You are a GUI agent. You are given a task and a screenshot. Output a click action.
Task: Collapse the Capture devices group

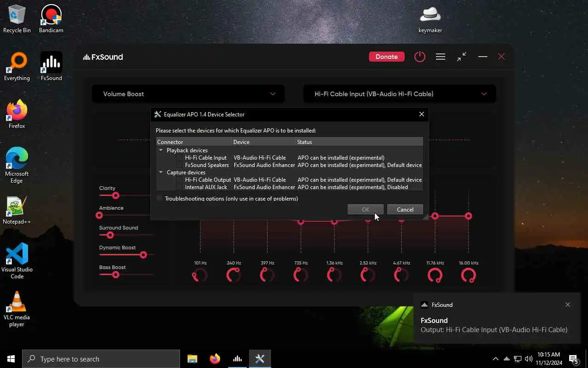(x=161, y=172)
